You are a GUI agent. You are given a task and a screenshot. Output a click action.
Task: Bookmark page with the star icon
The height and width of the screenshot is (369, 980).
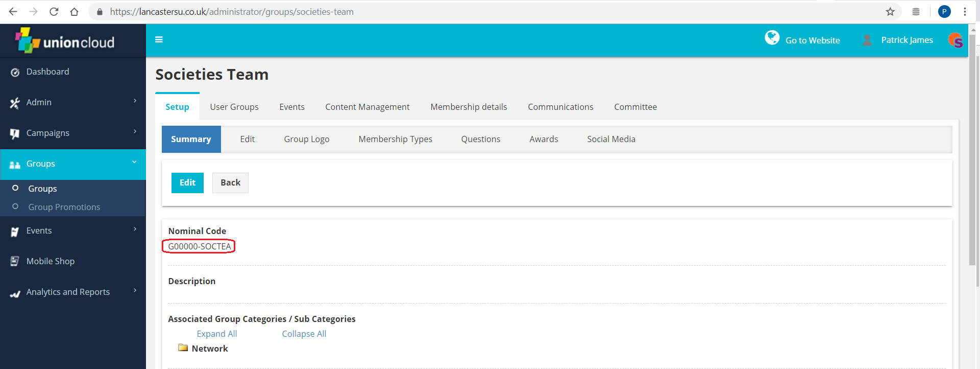tap(890, 12)
